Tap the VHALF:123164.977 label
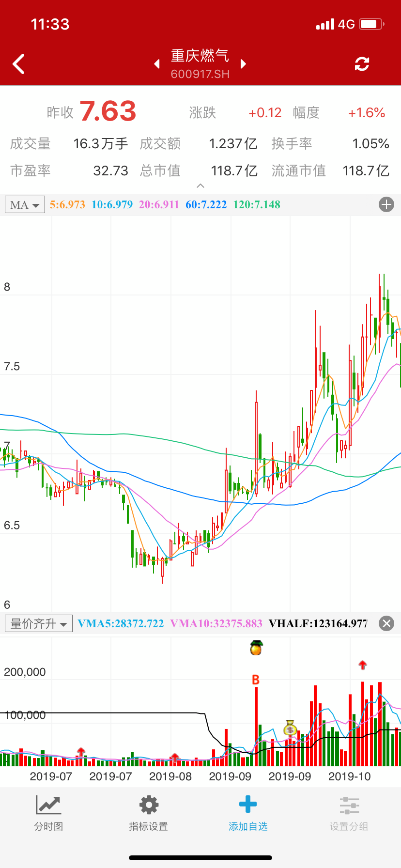The width and height of the screenshot is (401, 868). (318, 623)
